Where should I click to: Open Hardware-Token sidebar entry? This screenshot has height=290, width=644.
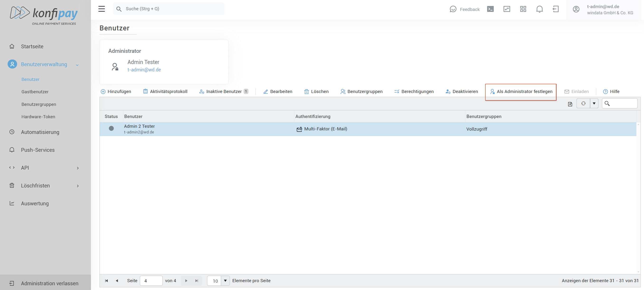coord(38,117)
